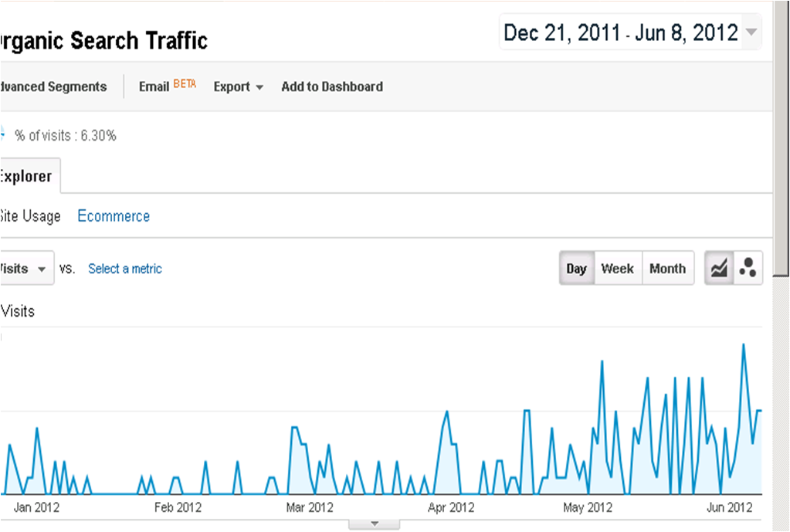The image size is (790, 532).
Task: Click Add to Dashboard
Action: click(x=332, y=86)
